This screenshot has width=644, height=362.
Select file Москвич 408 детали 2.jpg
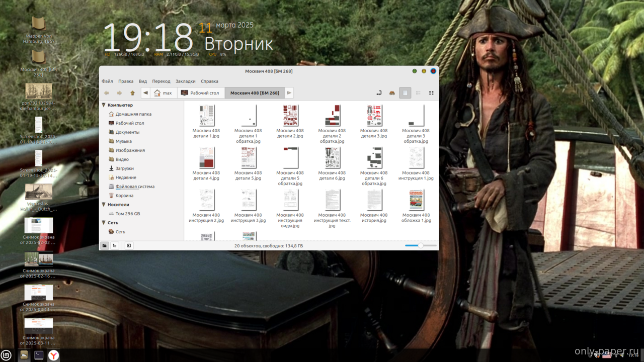tap(290, 121)
